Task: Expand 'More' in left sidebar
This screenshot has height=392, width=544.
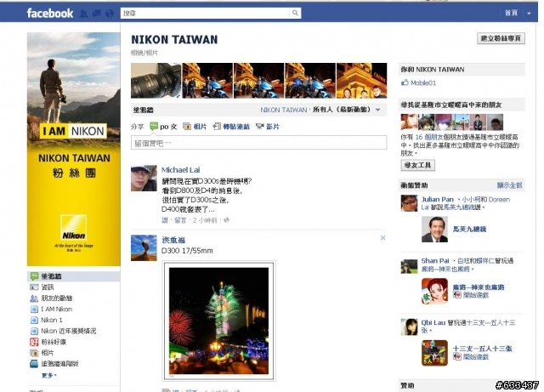Action: click(x=49, y=375)
